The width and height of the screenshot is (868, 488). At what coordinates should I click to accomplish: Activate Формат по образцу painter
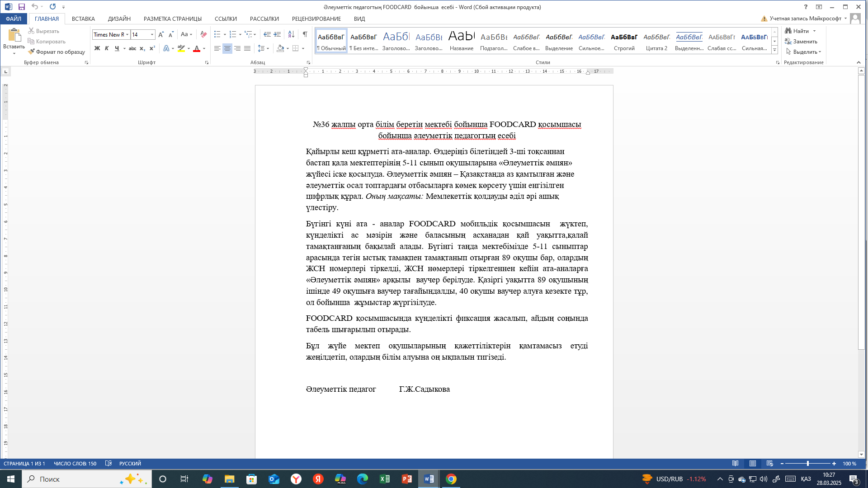(x=57, y=52)
